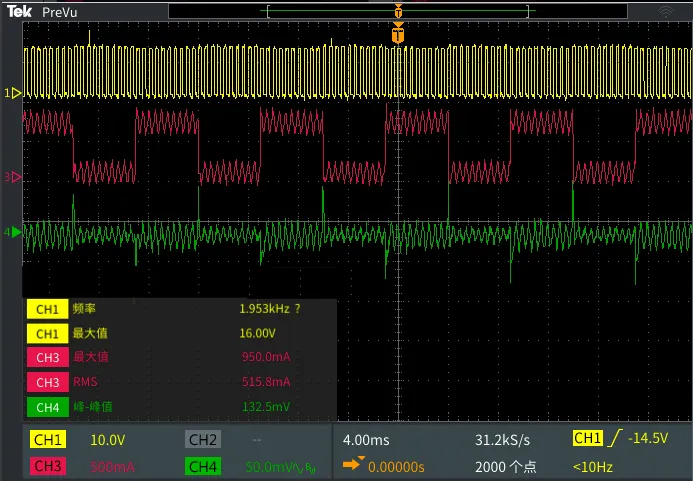Click the Tek logo

click(x=19, y=11)
